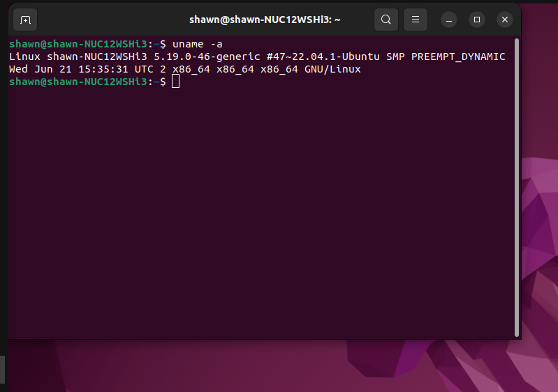This screenshot has height=392, width=558.
Task: Click the kernel version 5.19.0-46-generic
Action: coord(207,56)
